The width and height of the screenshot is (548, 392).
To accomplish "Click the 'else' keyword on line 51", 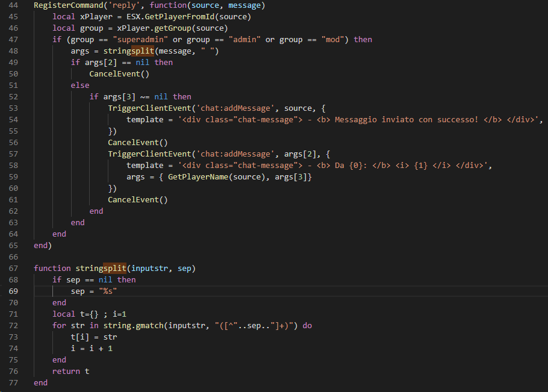I will tap(80, 86).
